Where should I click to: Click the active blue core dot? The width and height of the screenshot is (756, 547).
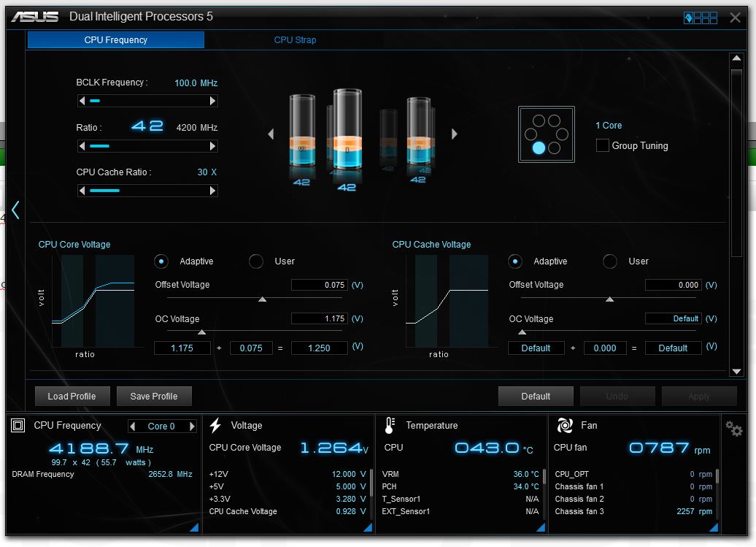click(539, 148)
